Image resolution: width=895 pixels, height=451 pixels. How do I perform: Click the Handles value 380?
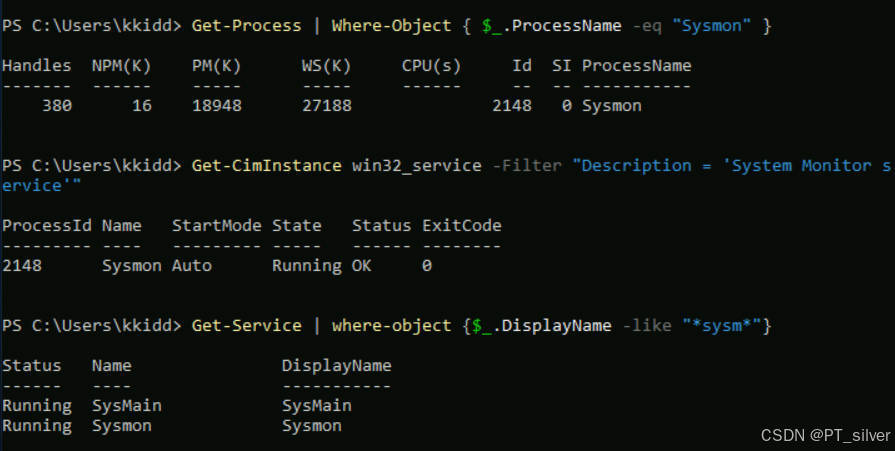click(57, 106)
